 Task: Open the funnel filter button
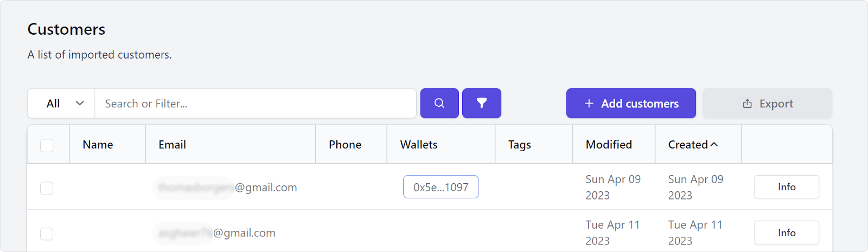(x=481, y=103)
